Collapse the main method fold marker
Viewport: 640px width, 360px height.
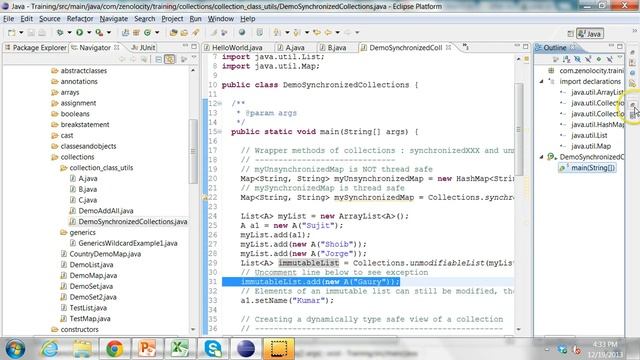click(x=220, y=132)
